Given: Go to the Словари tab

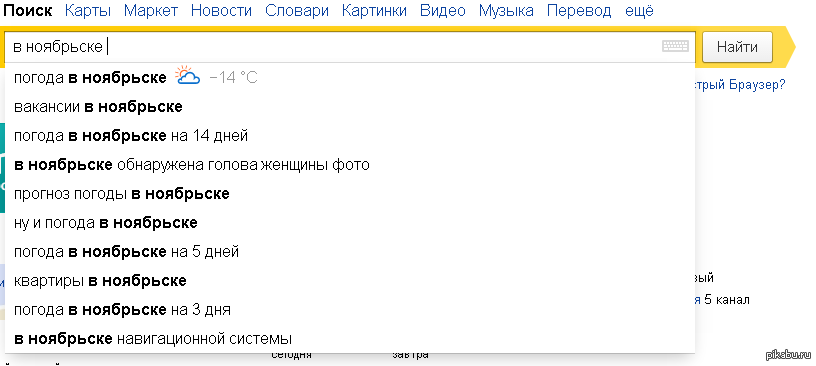Looking at the screenshot, I should [x=297, y=10].
